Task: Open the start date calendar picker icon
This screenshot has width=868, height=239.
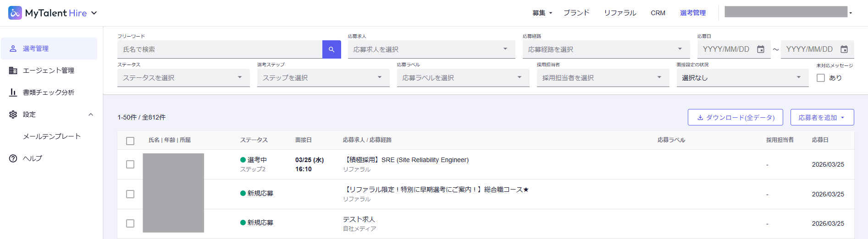Action: [x=761, y=49]
